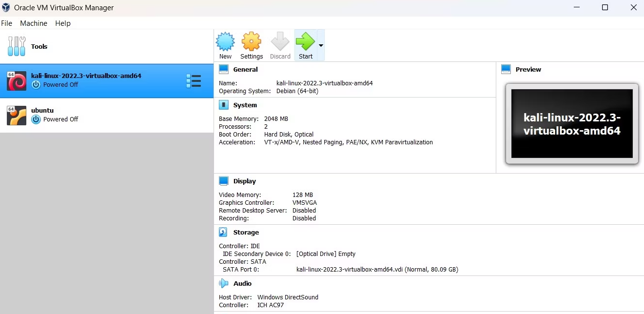Click Operating System value Debian (64-bit)
Screen dimensions: 644x314
tap(297, 91)
